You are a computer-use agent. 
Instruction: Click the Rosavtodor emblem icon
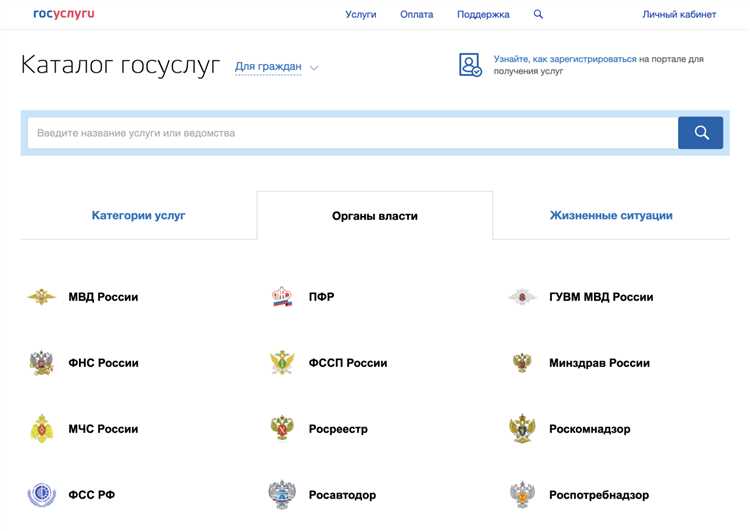[282, 495]
